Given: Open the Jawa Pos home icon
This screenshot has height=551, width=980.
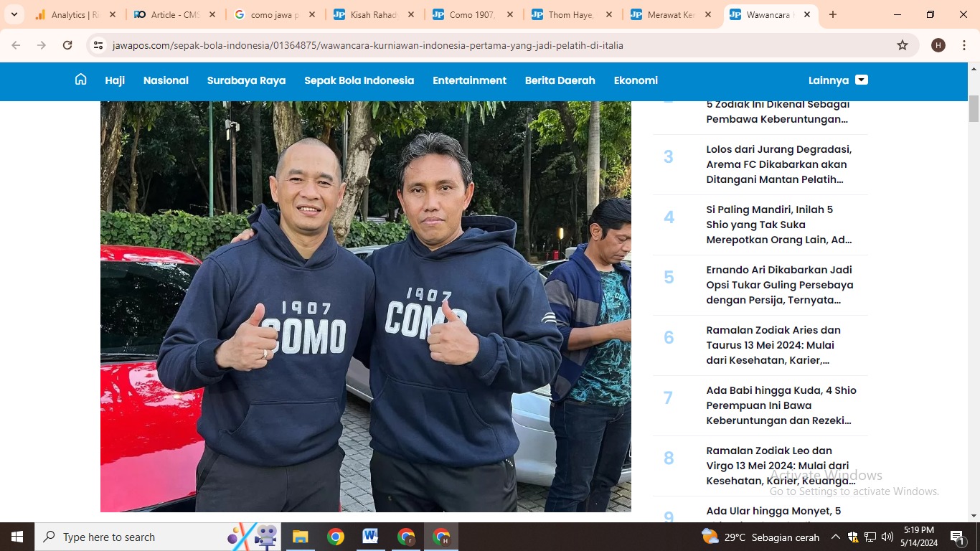Looking at the screenshot, I should (81, 80).
